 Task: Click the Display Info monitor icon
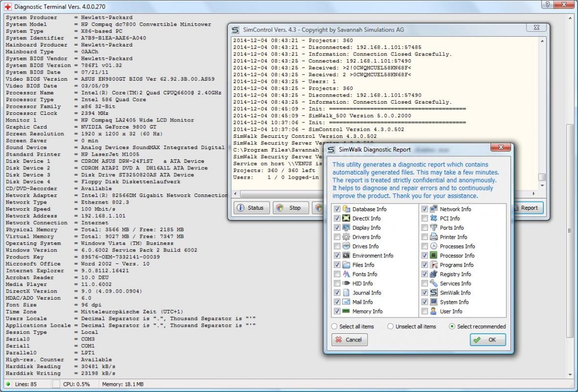[346, 228]
